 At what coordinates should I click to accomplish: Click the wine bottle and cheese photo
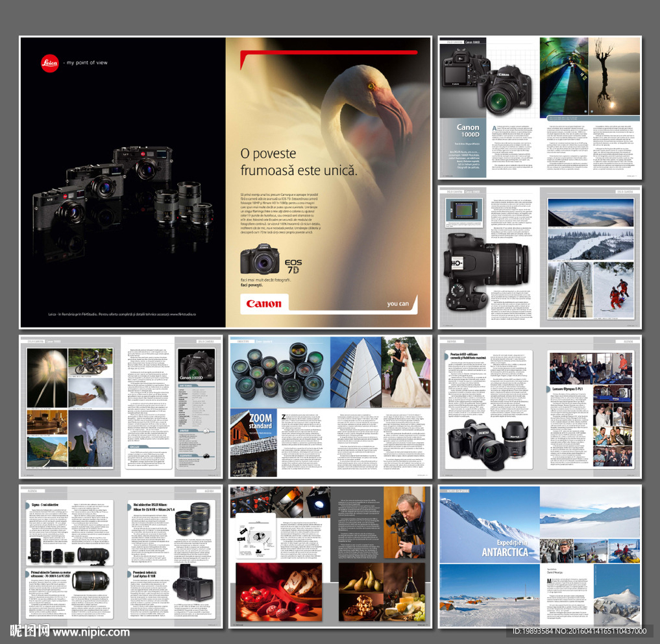coord(404,592)
